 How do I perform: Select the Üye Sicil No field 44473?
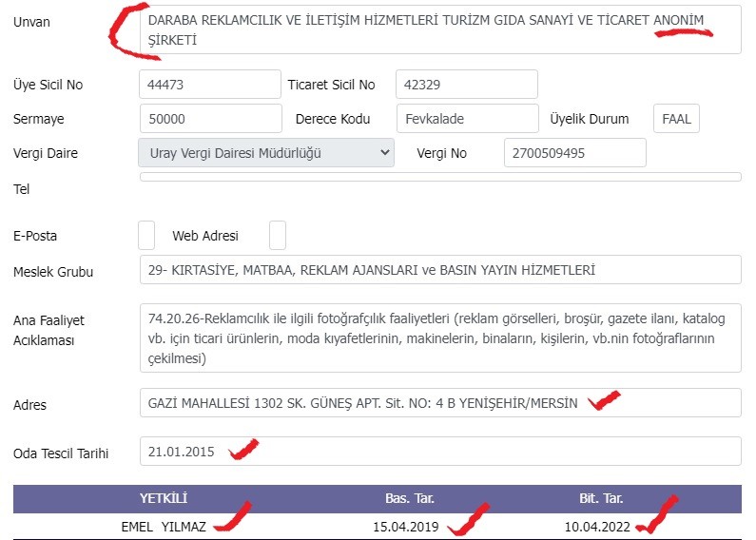click(210, 85)
